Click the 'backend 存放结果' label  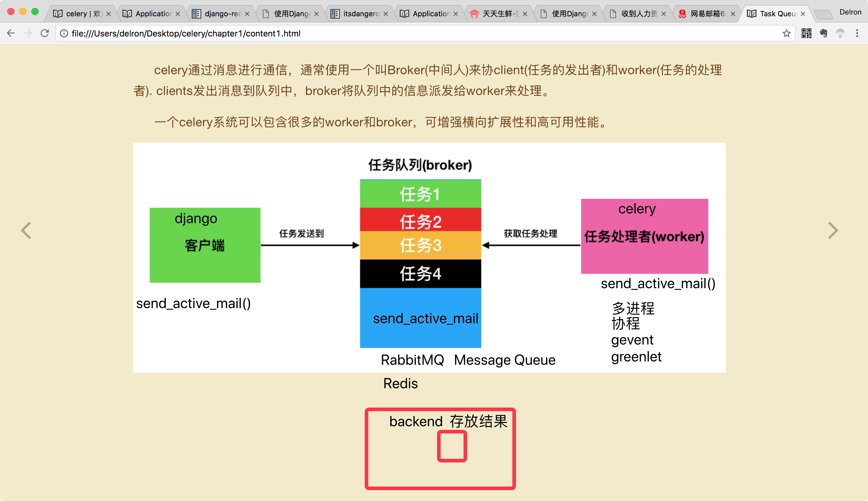[448, 421]
